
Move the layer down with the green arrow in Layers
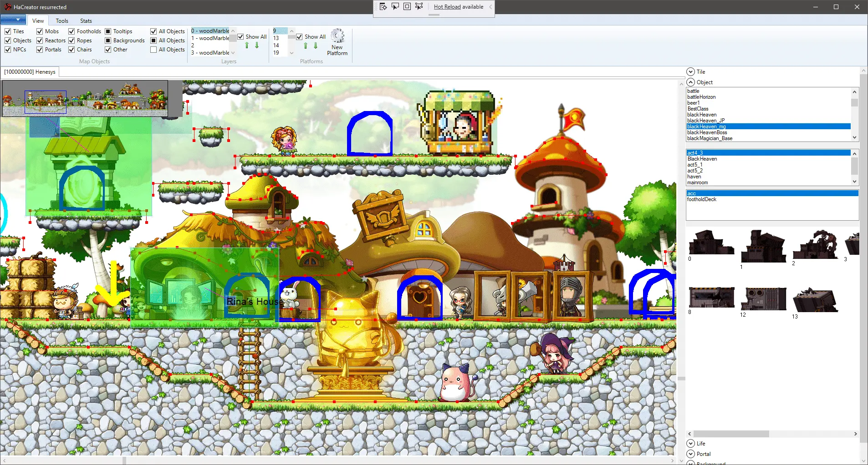click(257, 45)
